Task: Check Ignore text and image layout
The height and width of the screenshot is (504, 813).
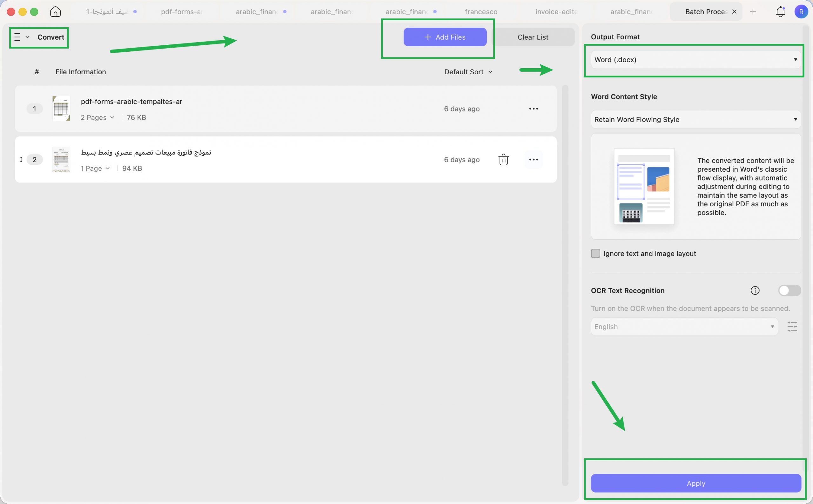Action: pos(595,254)
